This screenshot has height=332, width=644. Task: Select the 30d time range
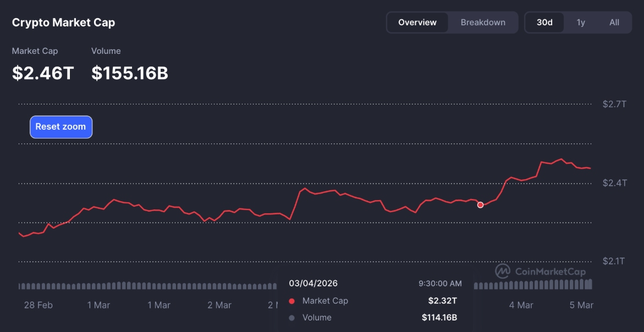pyautogui.click(x=544, y=23)
